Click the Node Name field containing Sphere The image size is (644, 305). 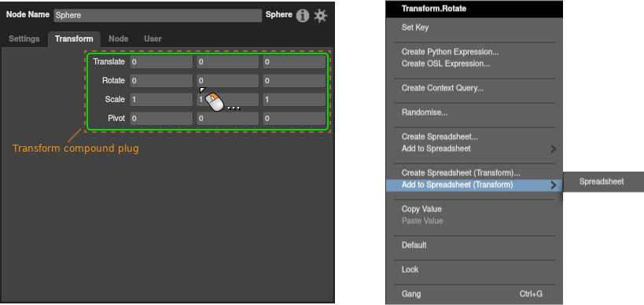click(158, 16)
